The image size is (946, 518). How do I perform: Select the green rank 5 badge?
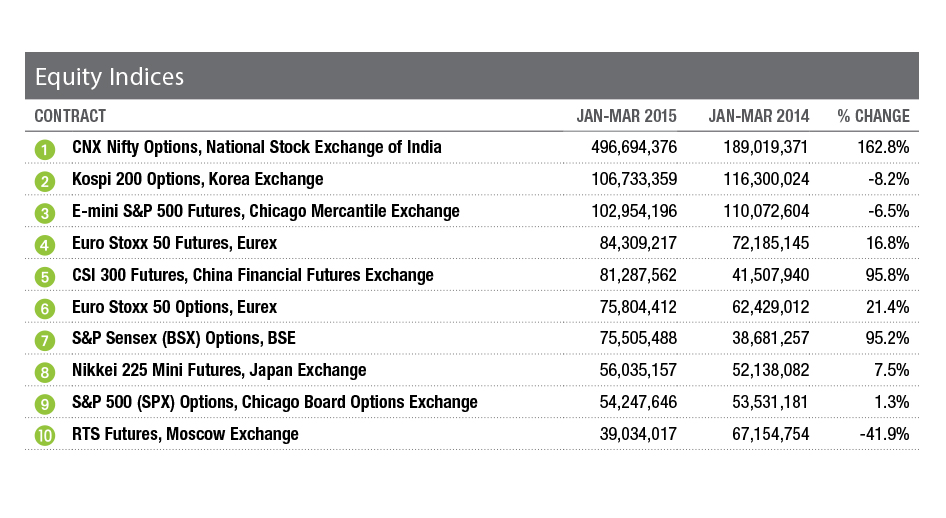(44, 277)
